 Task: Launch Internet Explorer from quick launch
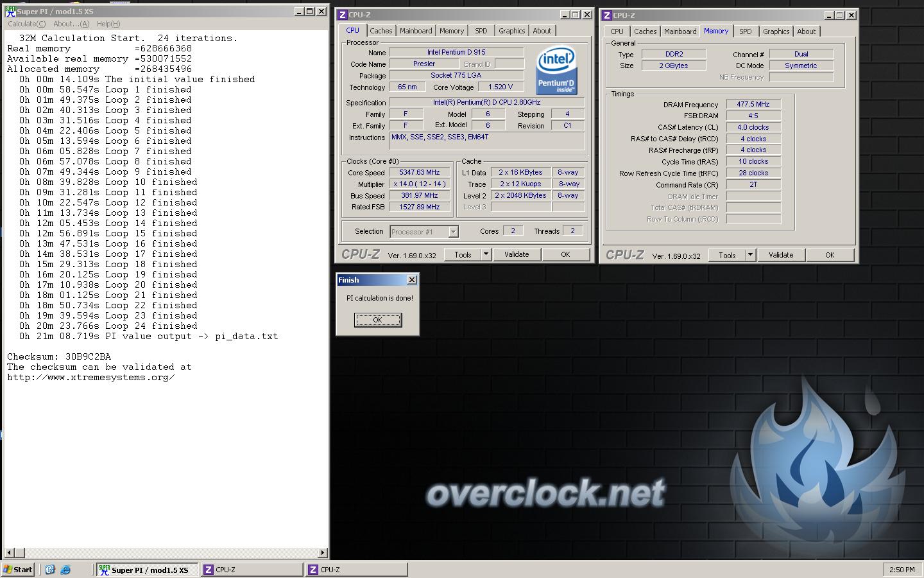coord(65,569)
